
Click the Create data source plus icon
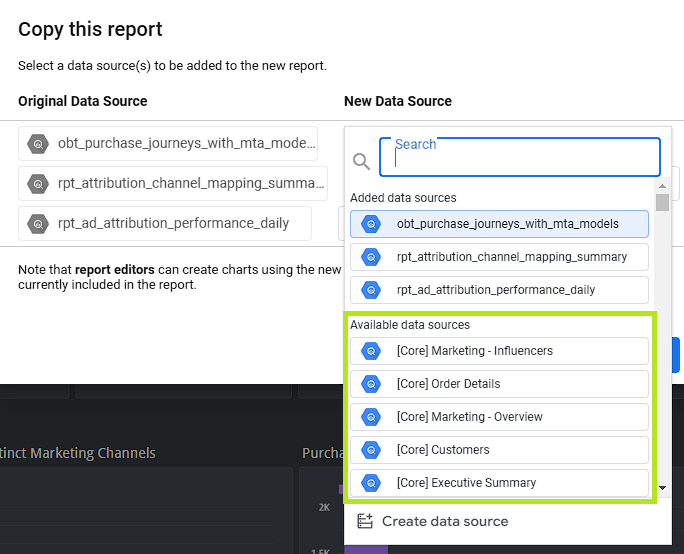click(365, 521)
